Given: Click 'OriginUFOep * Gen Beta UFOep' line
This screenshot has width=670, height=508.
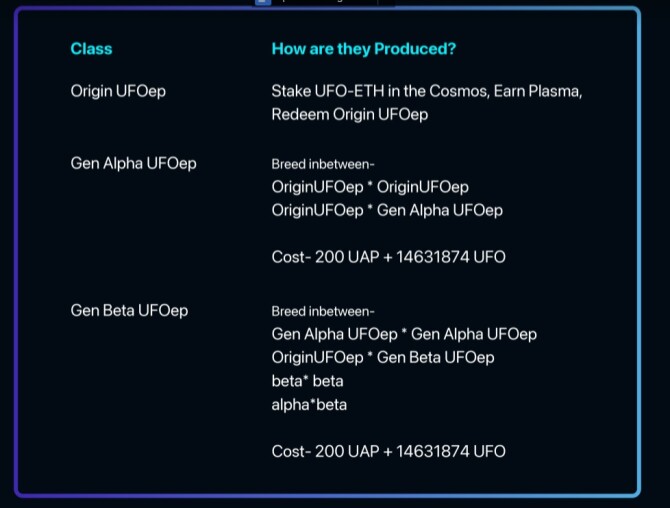Looking at the screenshot, I should pos(383,358).
